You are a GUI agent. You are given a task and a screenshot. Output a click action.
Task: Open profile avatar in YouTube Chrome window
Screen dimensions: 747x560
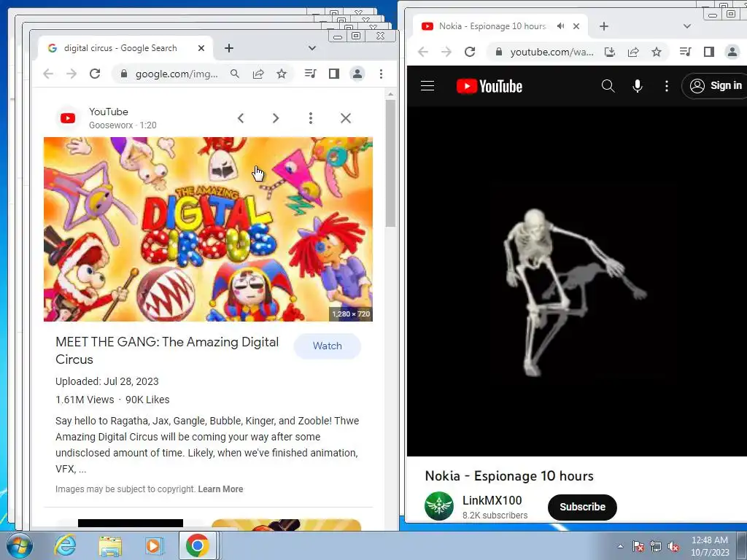(732, 52)
